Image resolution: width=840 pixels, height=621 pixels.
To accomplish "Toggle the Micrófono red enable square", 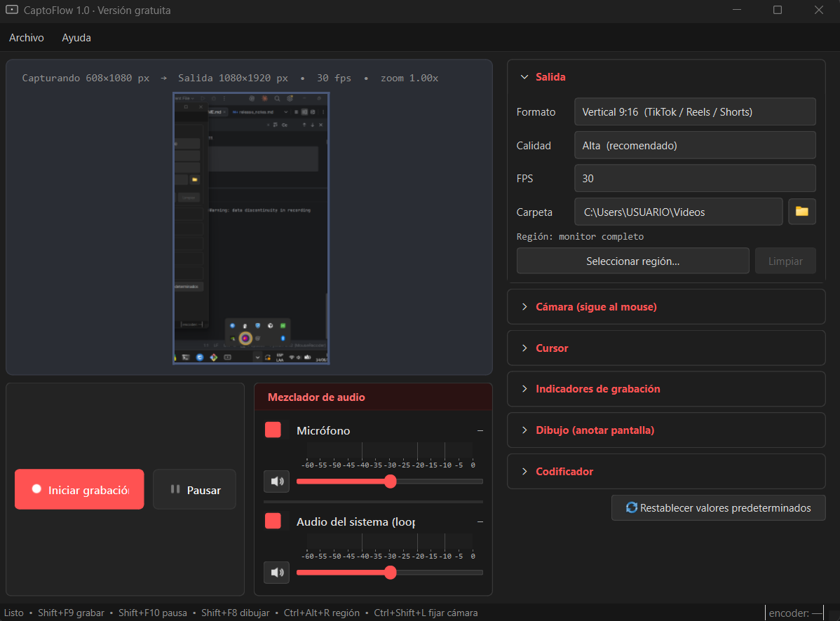I will point(273,430).
